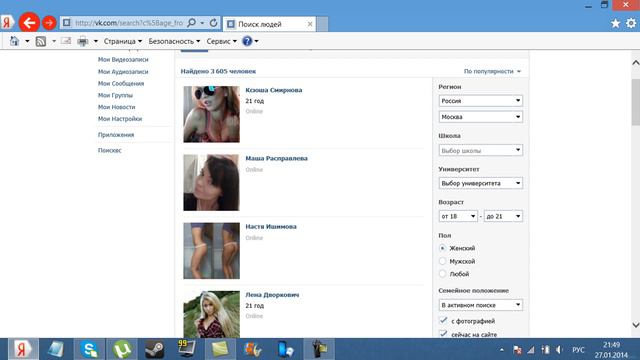Open the Москва city dropdown
The image size is (640, 360).
click(480, 117)
